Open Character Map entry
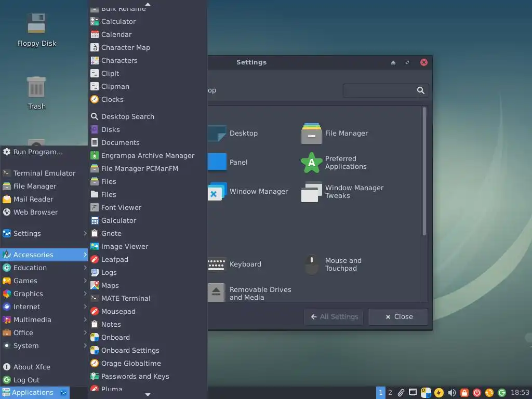Image resolution: width=532 pixels, height=399 pixels. pos(148,47)
